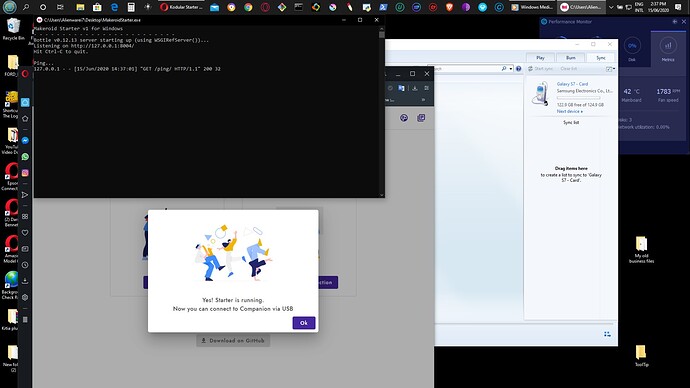This screenshot has height=388, width=690.
Task: Open Google Chrome from taskbar
Action: [248, 7]
